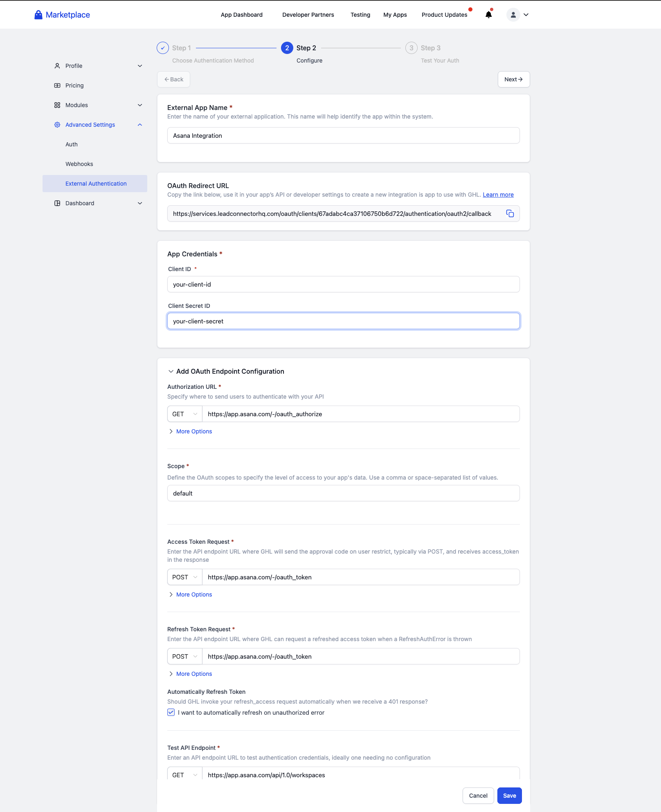This screenshot has height=812, width=661.
Task: Open the Learn more link
Action: tap(498, 195)
